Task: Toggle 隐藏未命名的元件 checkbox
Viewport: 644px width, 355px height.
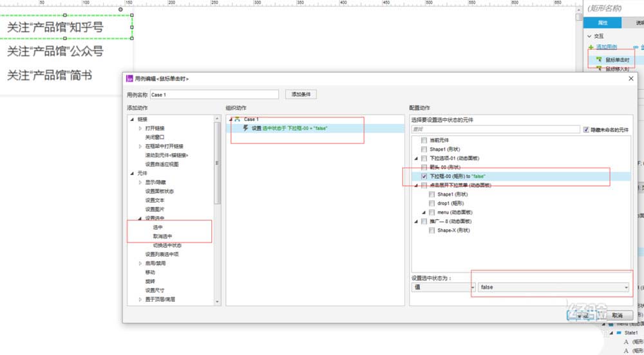Action: pyautogui.click(x=586, y=129)
